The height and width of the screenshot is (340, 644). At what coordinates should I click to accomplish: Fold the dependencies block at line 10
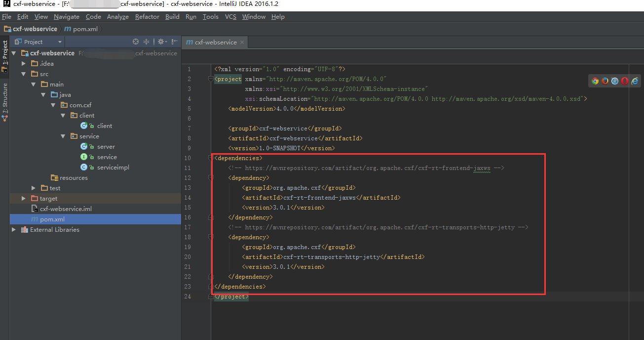pyautogui.click(x=211, y=158)
